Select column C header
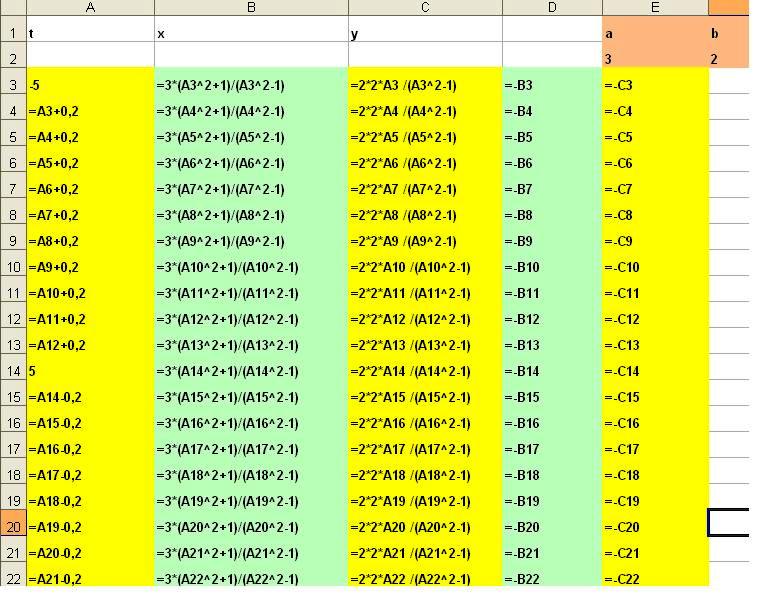Screen dimensions: 768x596 (x=425, y=7)
